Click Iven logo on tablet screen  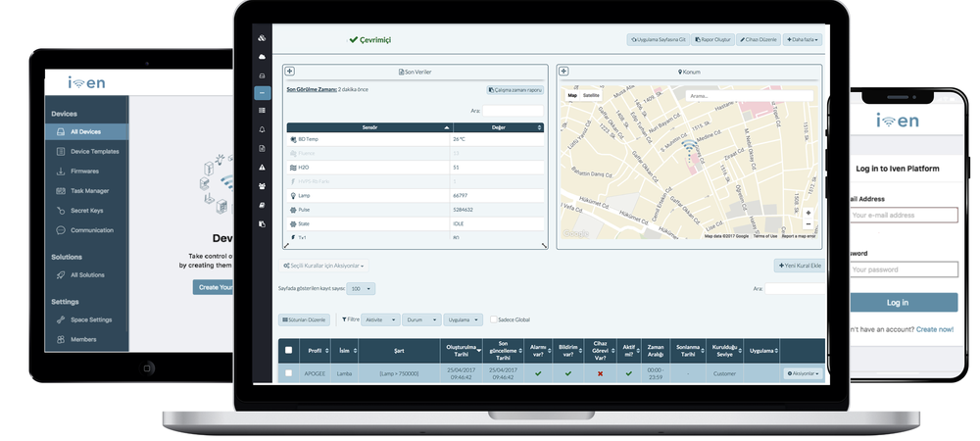tap(86, 82)
